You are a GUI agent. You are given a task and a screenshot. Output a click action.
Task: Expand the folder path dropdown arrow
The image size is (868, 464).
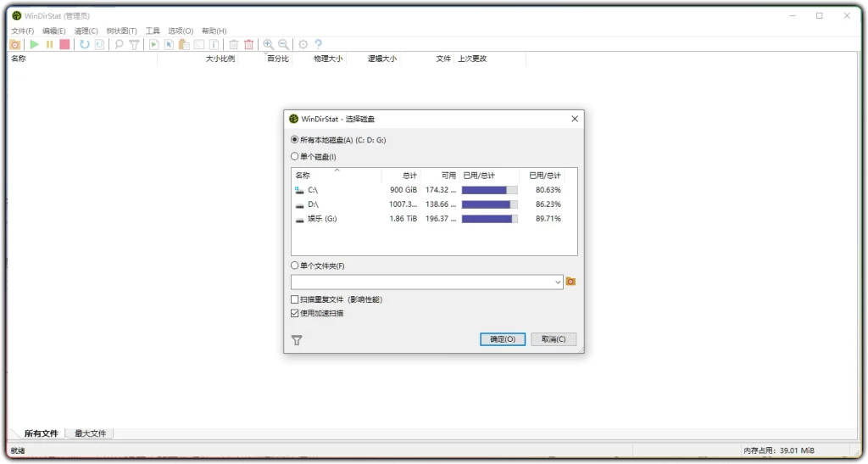point(558,282)
